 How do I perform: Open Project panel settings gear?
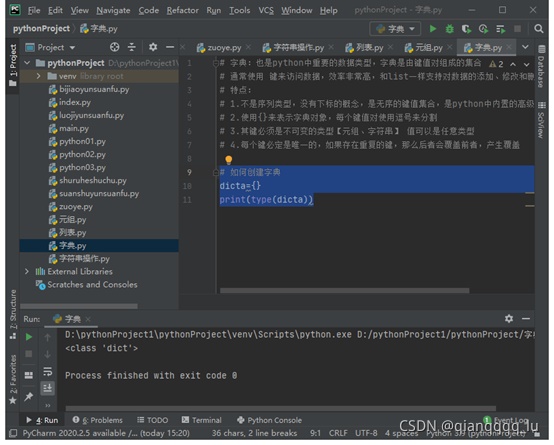click(153, 47)
